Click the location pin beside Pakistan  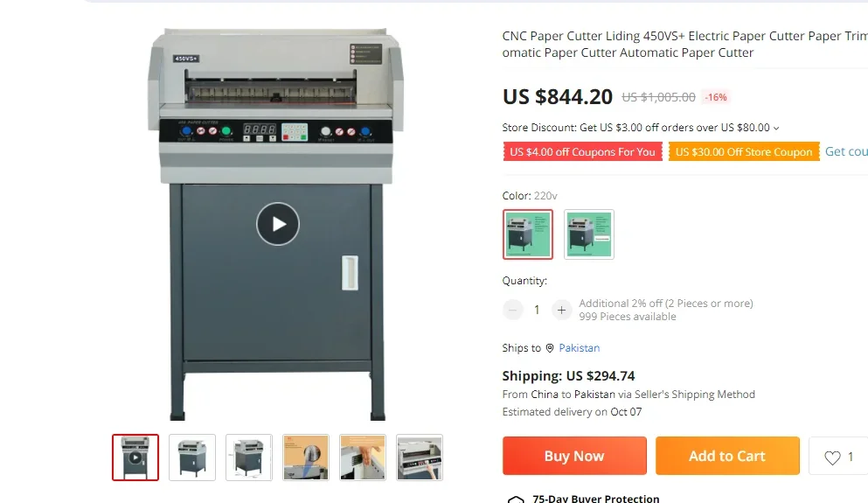pyautogui.click(x=550, y=348)
